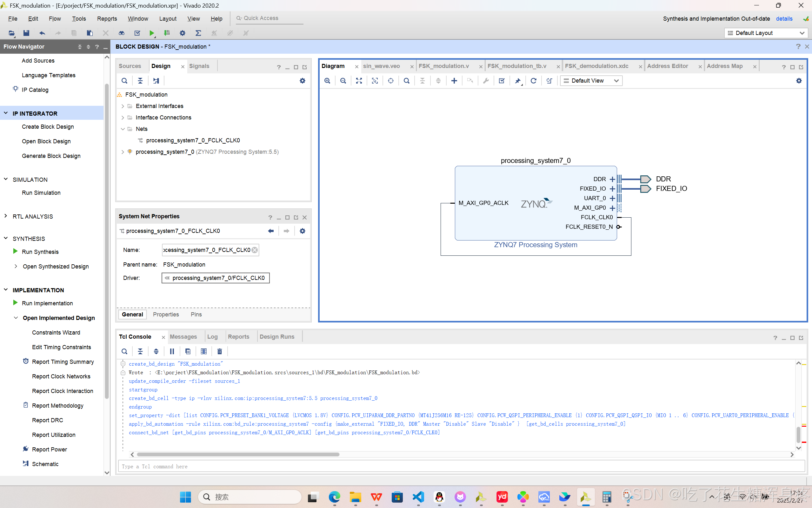The image size is (812, 508).
Task: Switch to the Address Editor tab
Action: click(667, 66)
